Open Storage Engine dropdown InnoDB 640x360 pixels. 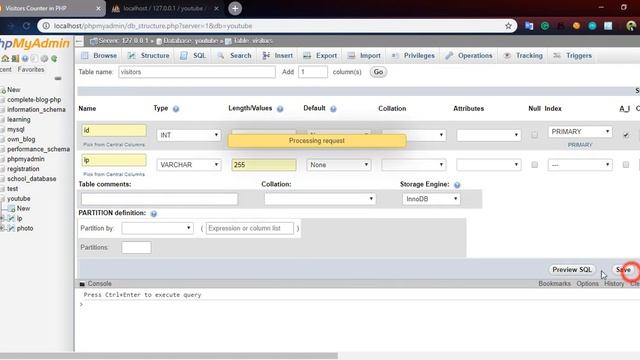click(431, 199)
